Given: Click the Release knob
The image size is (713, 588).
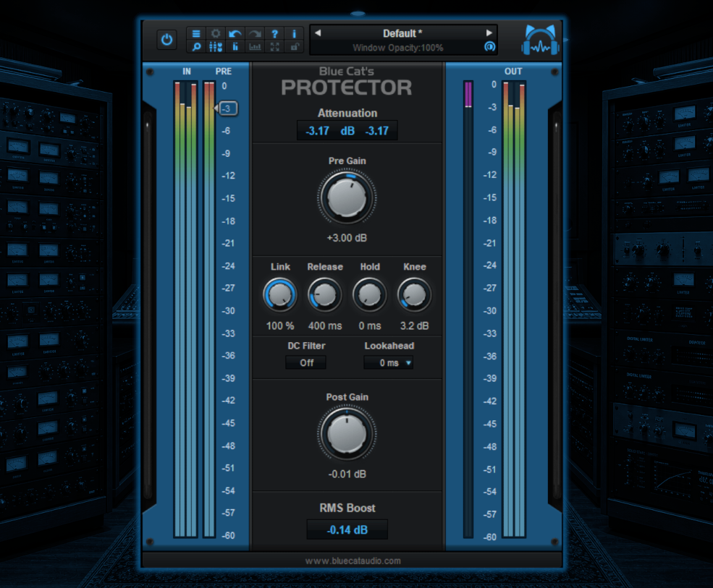Looking at the screenshot, I should (x=325, y=295).
